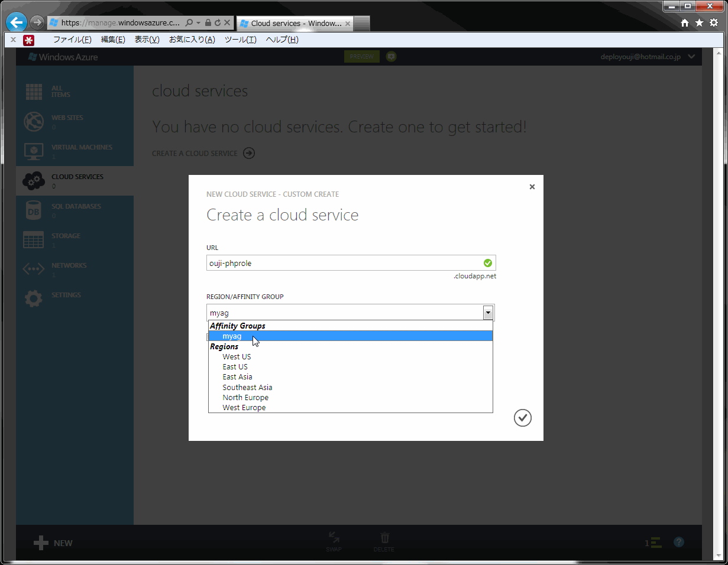Image resolution: width=728 pixels, height=565 pixels.
Task: Open the Cloud Services gear icon in sidebar
Action: coord(33,181)
